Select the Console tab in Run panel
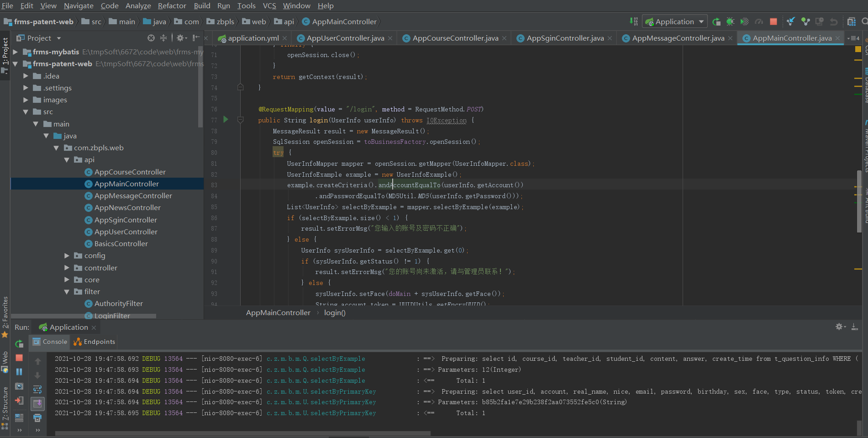The height and width of the screenshot is (438, 868). pos(50,342)
